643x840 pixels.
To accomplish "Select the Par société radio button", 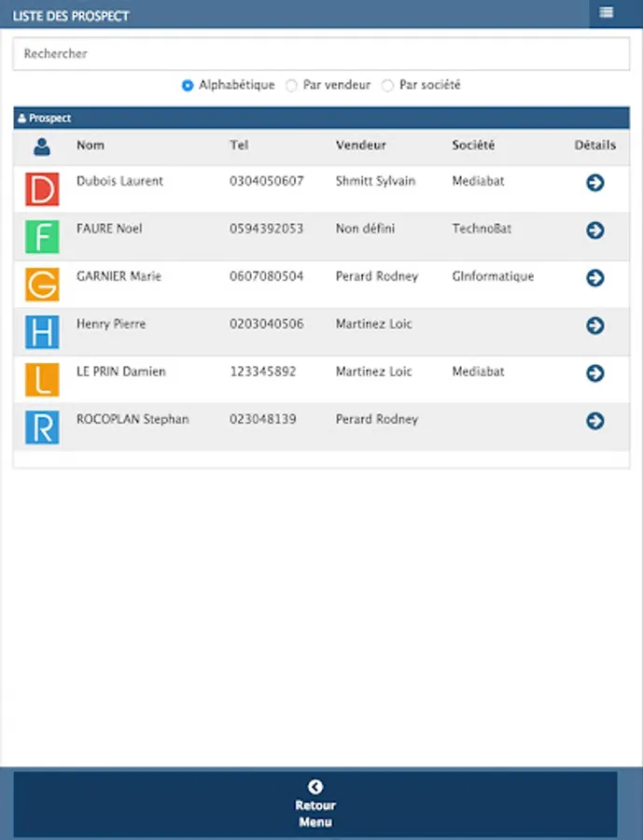I will tap(387, 85).
